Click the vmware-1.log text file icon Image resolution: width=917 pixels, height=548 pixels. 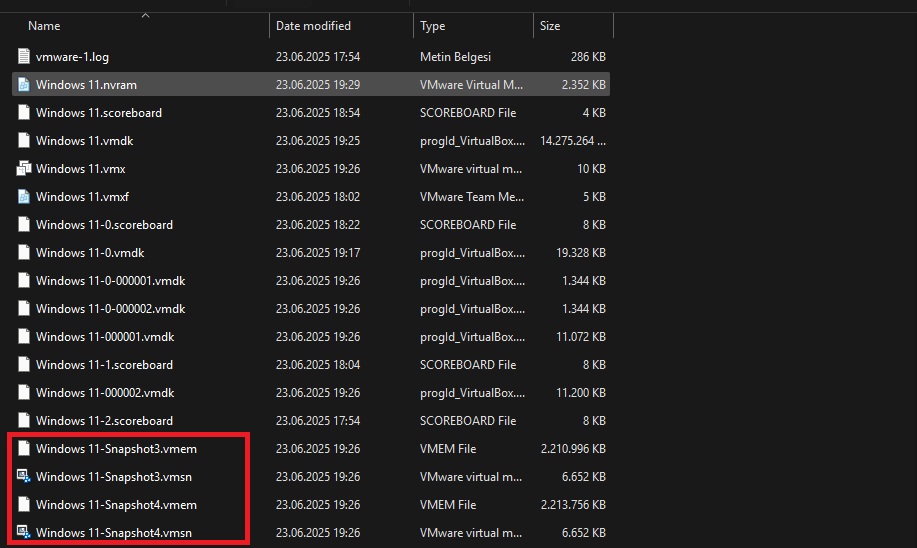click(23, 57)
